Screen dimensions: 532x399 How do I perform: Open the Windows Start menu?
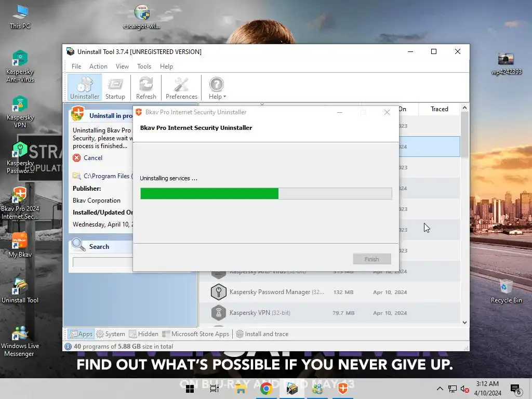[190, 389]
